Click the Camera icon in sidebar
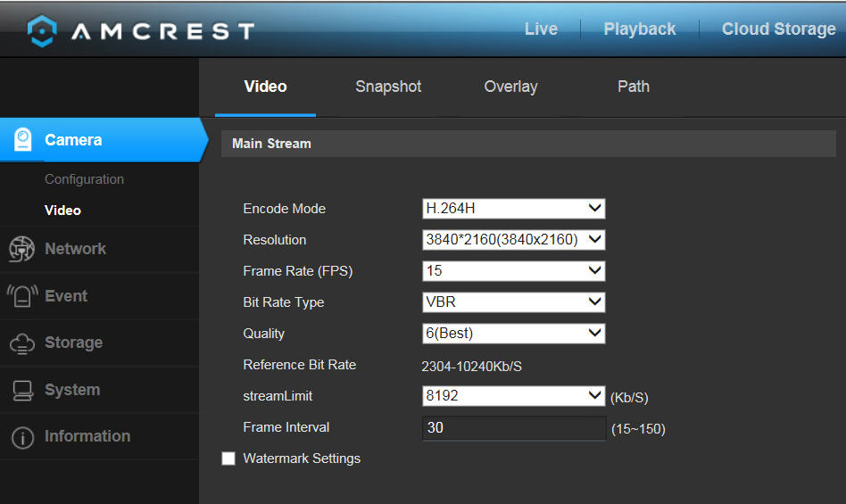The width and height of the screenshot is (846, 504). tap(22, 140)
